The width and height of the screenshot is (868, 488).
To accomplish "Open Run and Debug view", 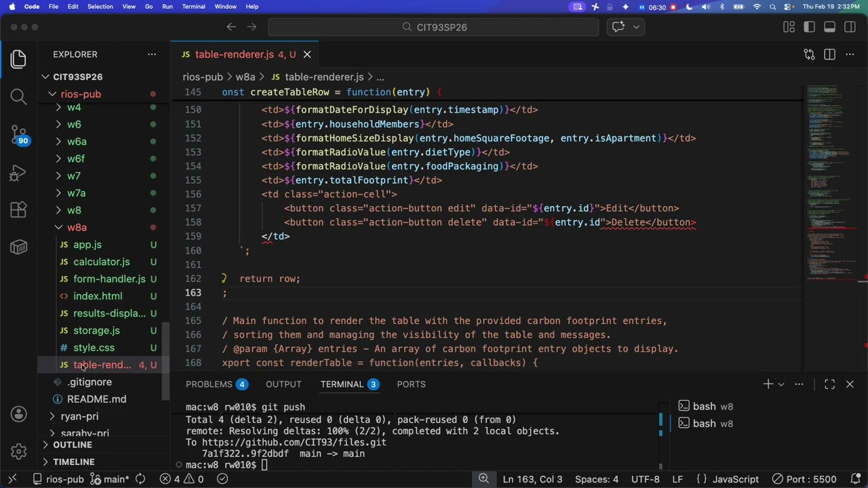I will pyautogui.click(x=18, y=174).
